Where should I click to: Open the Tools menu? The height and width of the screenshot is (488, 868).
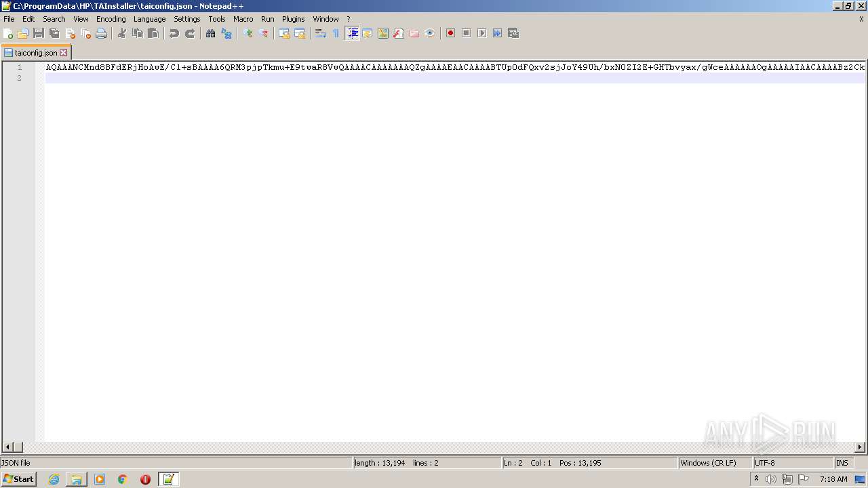(217, 19)
